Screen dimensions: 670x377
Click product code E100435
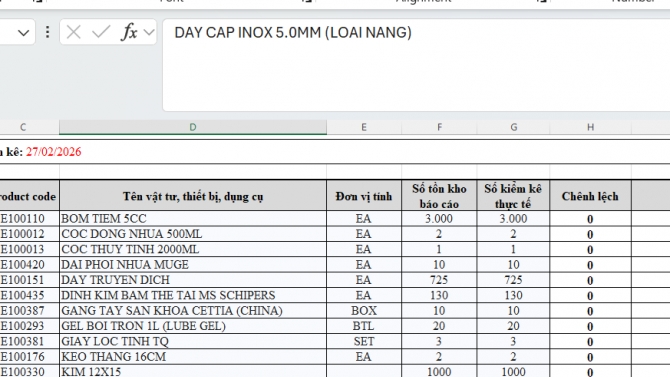point(29,295)
